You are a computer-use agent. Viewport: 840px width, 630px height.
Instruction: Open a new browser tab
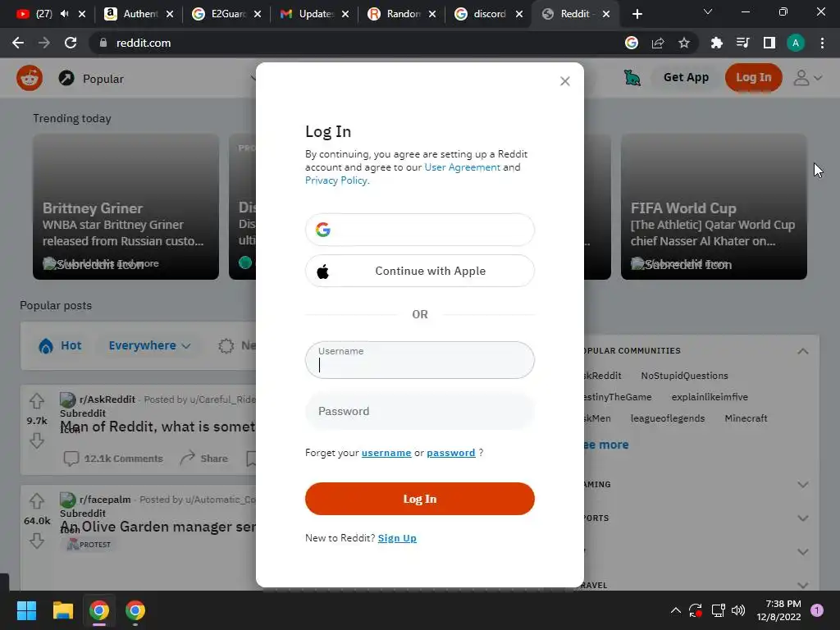pos(637,14)
